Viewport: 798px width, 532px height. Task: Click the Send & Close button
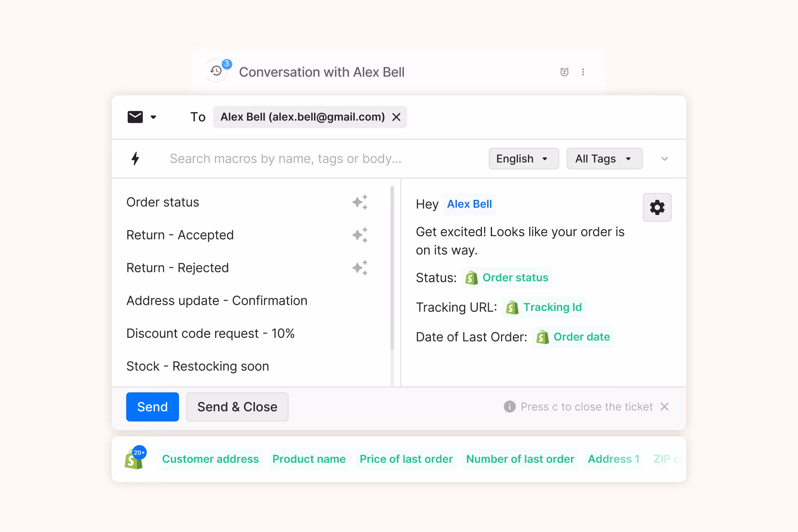point(237,407)
